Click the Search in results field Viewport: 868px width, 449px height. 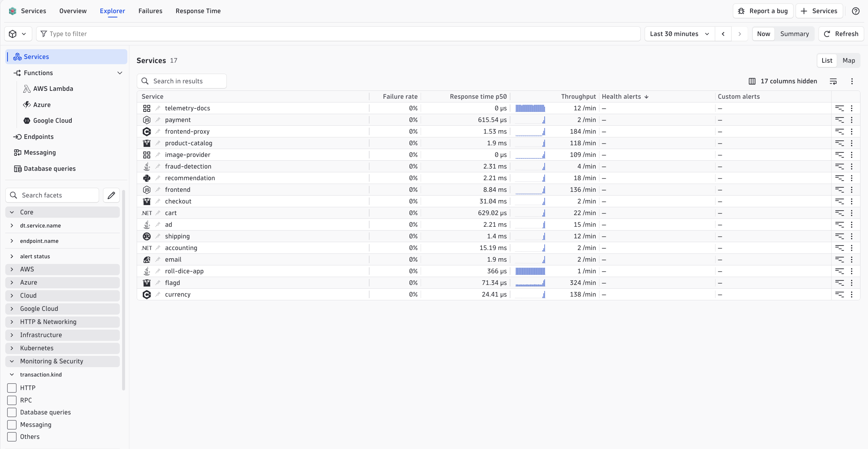182,81
